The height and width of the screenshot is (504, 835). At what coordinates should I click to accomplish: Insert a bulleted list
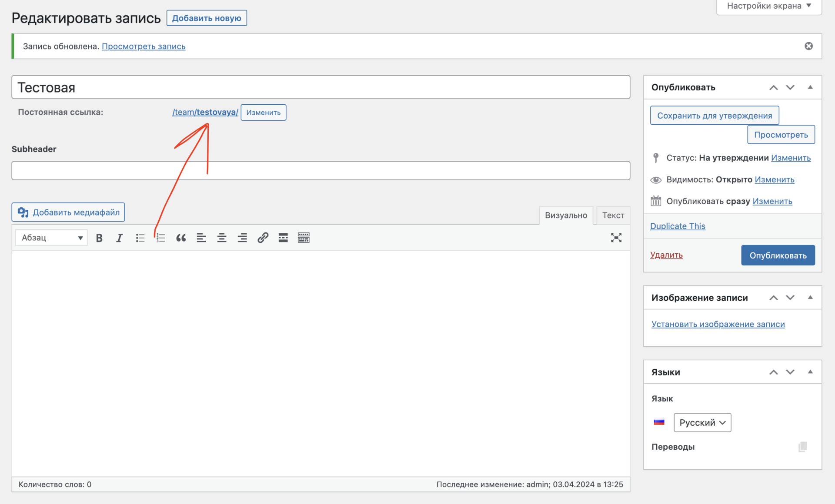pos(140,238)
